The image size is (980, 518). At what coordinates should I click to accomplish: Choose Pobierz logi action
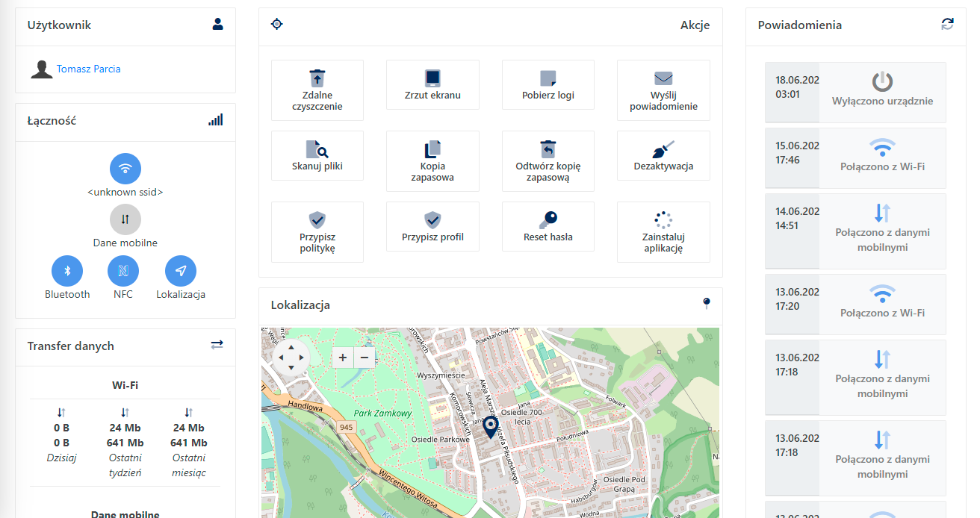pyautogui.click(x=548, y=84)
